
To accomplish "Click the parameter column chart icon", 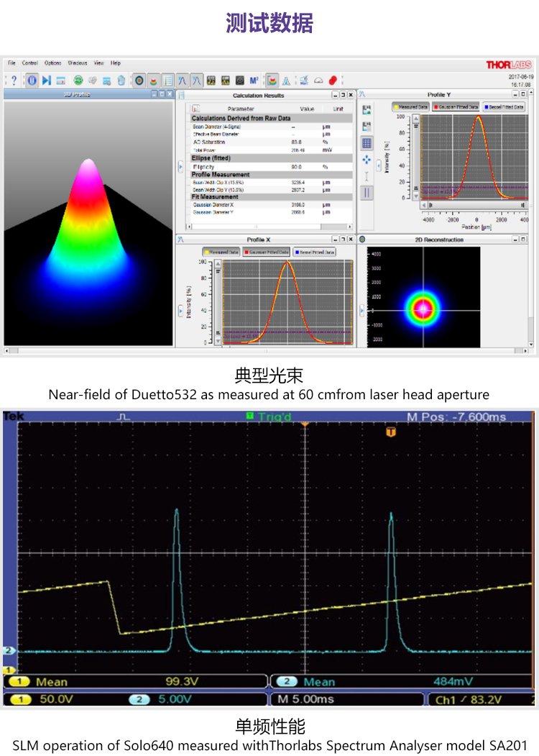I will pyautogui.click(x=195, y=109).
